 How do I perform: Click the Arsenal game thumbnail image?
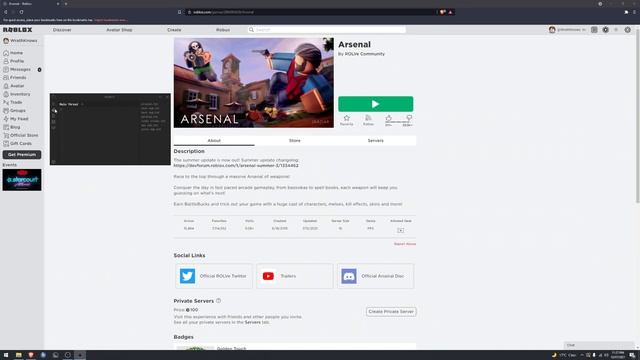[x=253, y=83]
